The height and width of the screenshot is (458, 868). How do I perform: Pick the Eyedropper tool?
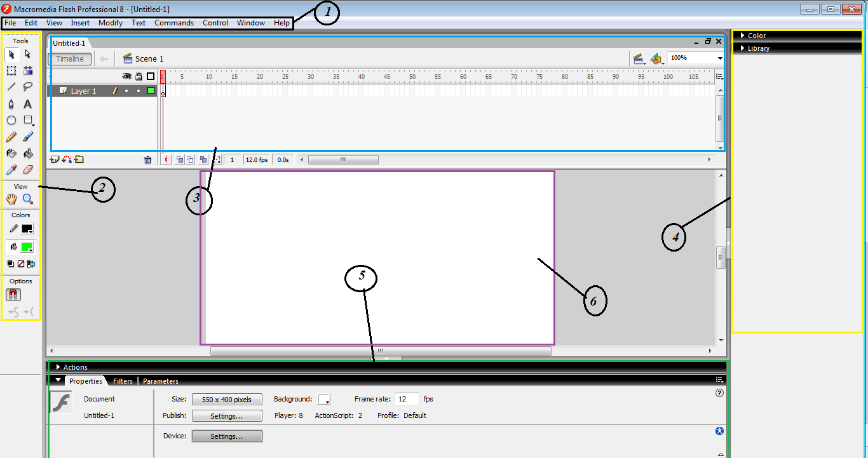(x=11, y=170)
